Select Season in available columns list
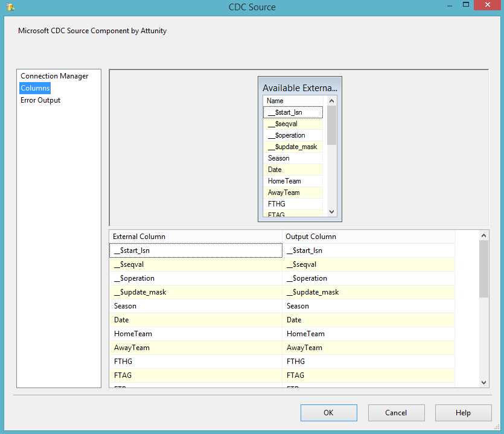This screenshot has width=504, height=434. click(x=293, y=158)
